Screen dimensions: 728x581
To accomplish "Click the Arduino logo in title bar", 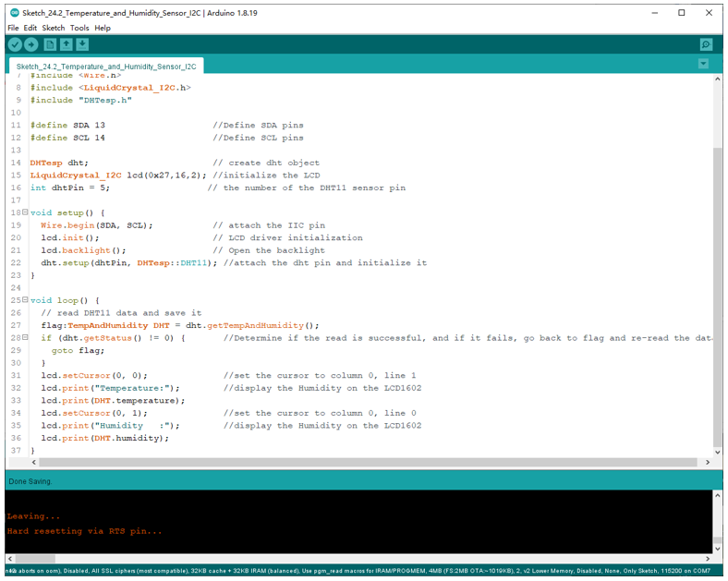I will [x=15, y=13].
